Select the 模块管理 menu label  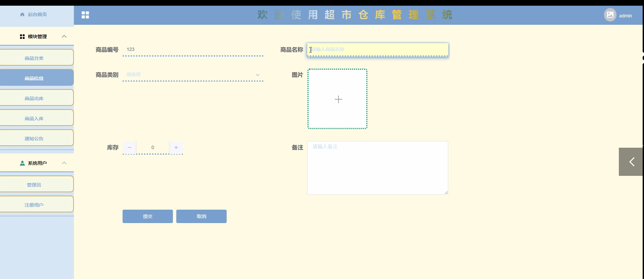(37, 37)
